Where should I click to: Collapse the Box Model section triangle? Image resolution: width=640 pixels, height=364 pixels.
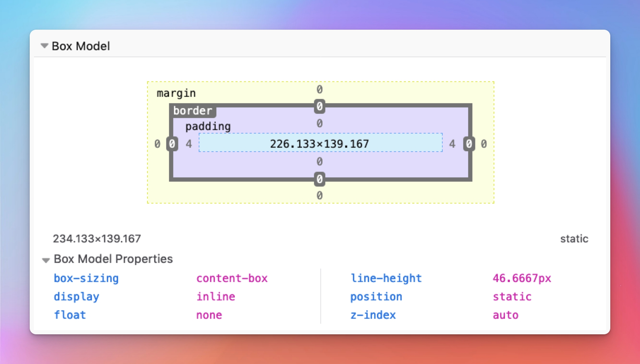(x=44, y=46)
